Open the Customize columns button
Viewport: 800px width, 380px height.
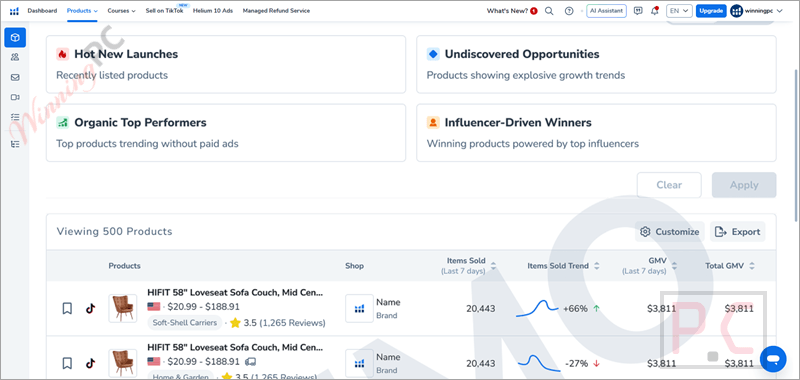(669, 232)
